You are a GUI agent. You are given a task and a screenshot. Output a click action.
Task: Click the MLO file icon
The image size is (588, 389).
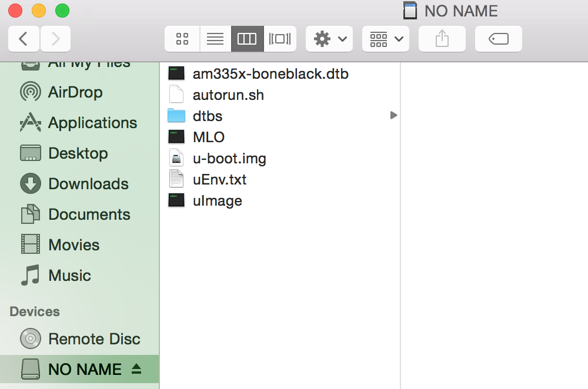coord(176,137)
